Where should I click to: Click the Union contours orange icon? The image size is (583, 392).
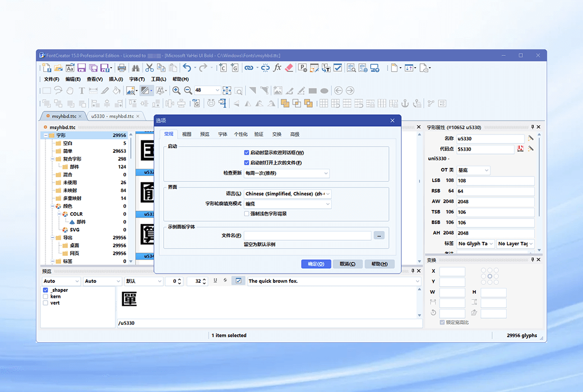pos(285,103)
